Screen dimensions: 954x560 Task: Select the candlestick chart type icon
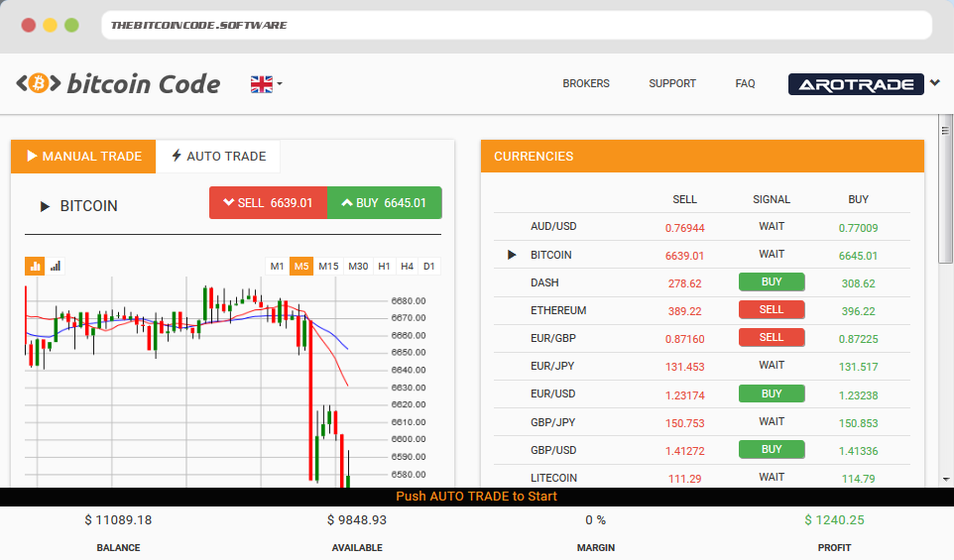36,266
